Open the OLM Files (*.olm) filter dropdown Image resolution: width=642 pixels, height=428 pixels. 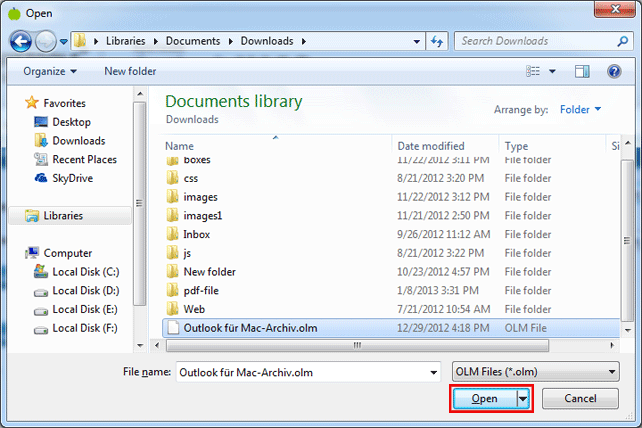click(x=536, y=372)
